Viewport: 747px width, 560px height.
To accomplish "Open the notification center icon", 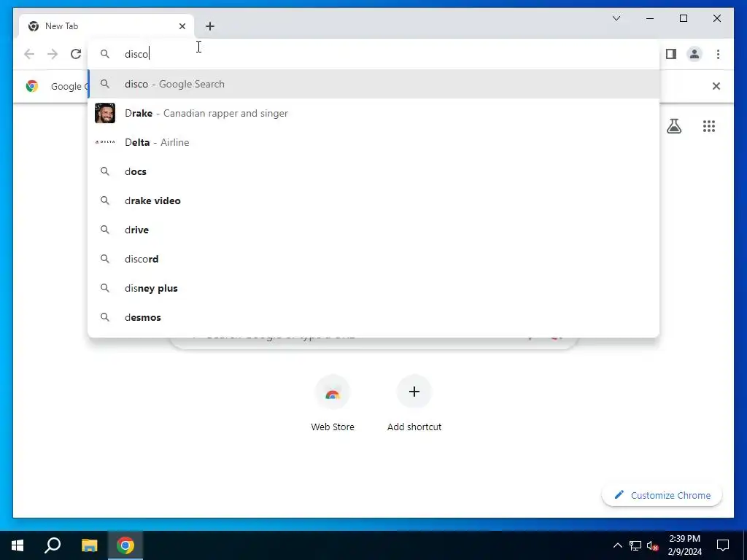I will click(723, 545).
